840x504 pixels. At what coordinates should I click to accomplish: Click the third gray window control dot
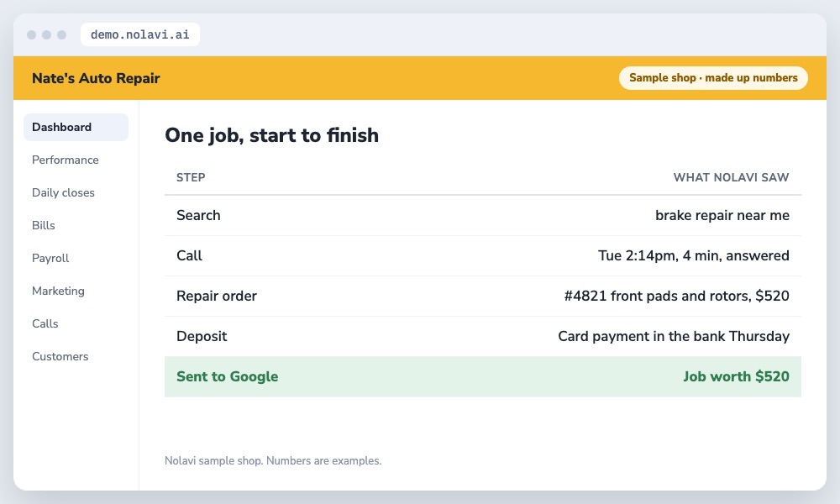tap(61, 34)
